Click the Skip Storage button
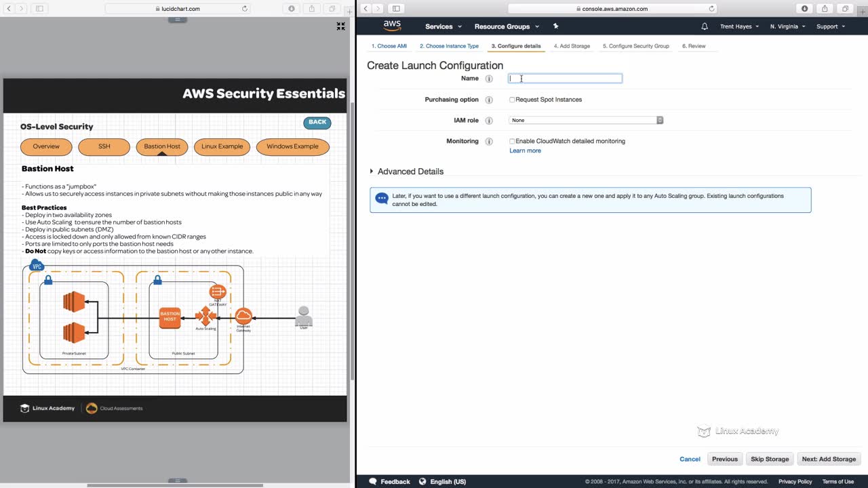The image size is (868, 488). point(770,459)
